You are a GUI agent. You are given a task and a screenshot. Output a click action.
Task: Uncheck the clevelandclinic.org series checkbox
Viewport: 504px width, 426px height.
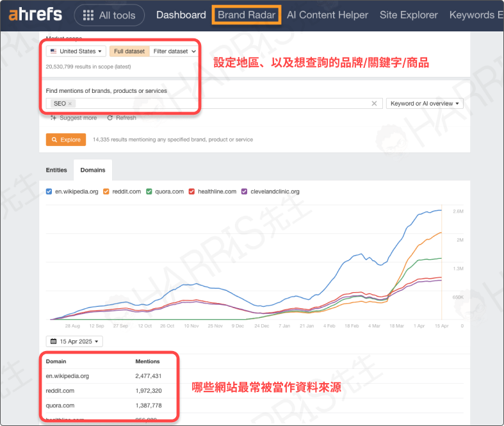click(x=244, y=192)
